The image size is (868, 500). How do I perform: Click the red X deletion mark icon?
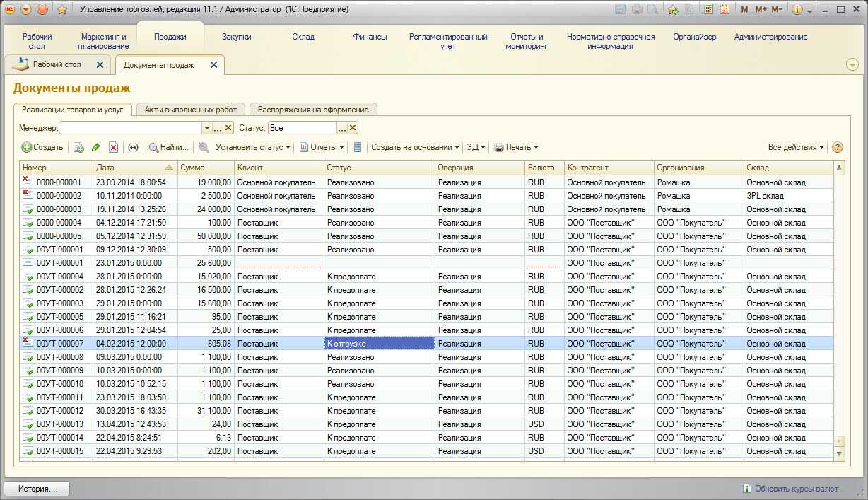click(113, 148)
